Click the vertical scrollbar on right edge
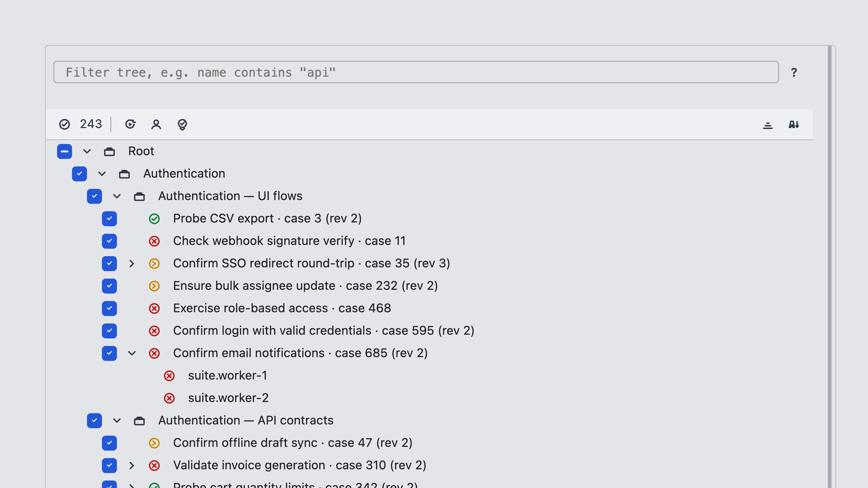 830,267
